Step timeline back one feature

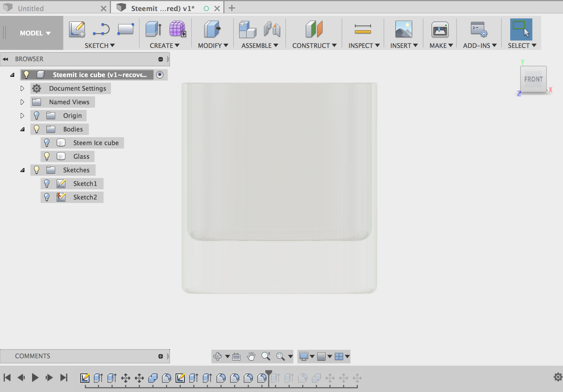pos(21,378)
